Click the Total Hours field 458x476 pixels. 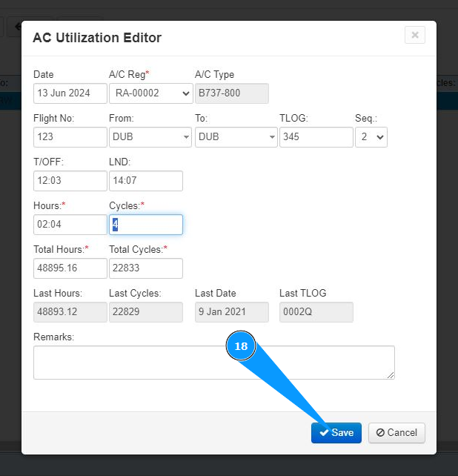(70, 268)
